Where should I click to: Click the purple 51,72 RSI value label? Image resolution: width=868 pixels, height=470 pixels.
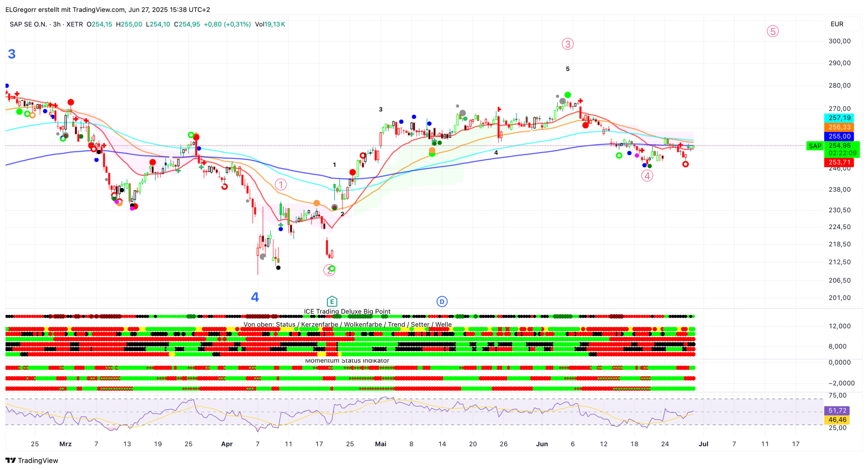(x=837, y=411)
